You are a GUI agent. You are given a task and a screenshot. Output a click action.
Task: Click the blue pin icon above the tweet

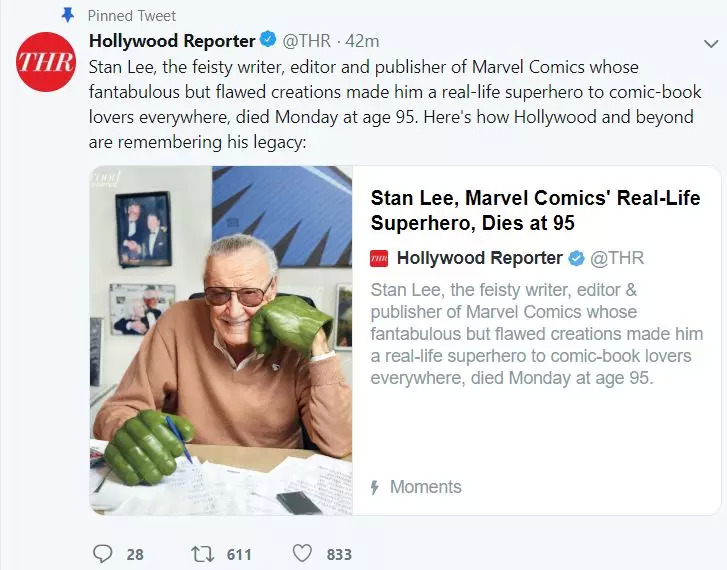point(68,16)
